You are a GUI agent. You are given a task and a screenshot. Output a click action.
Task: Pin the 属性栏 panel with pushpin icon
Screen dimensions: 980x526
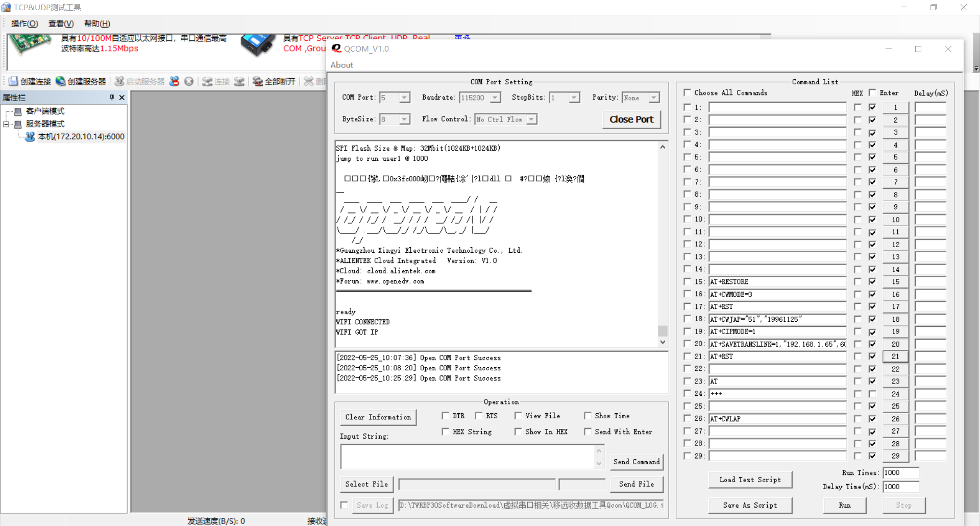tap(112, 97)
